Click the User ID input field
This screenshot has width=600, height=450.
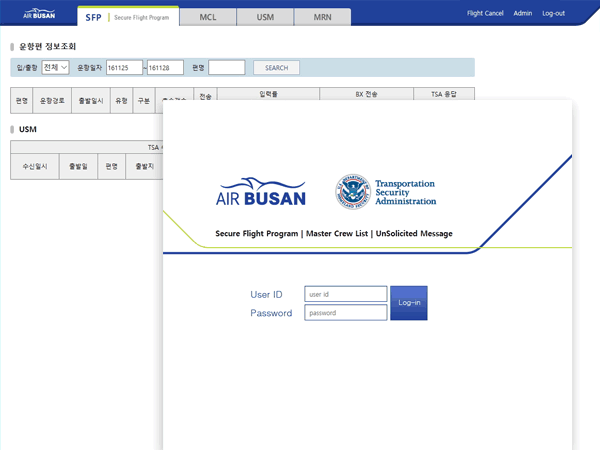(x=346, y=294)
